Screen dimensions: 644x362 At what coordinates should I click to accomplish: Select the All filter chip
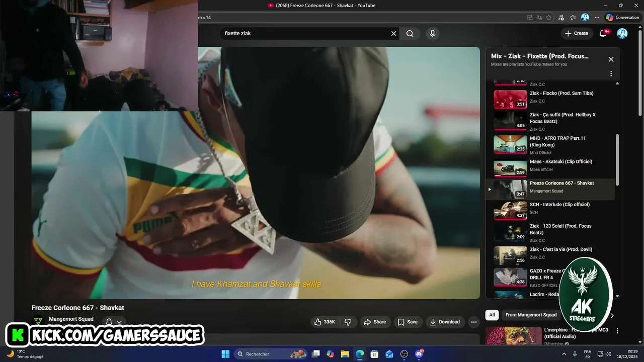click(492, 315)
